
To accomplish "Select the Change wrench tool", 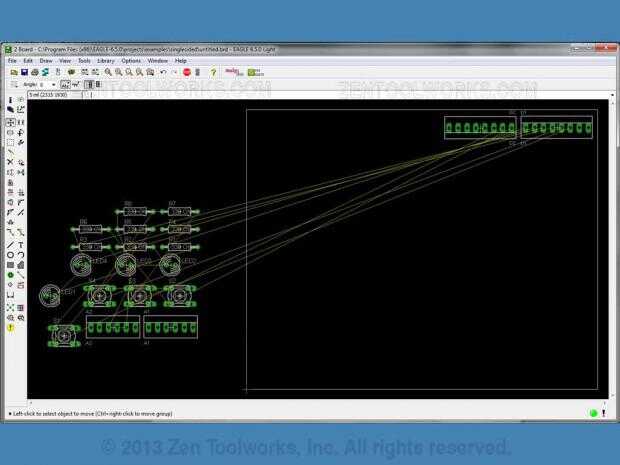I will (x=21, y=142).
